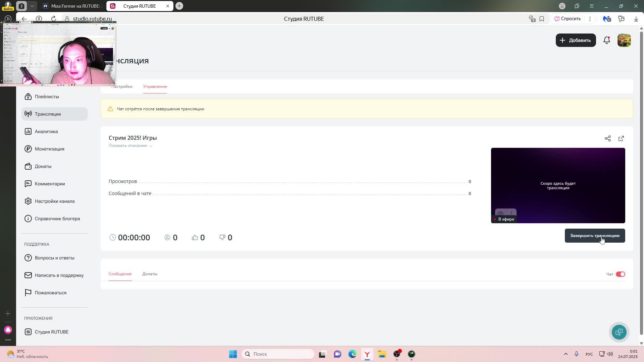The width and height of the screenshot is (644, 362).
Task: Open the support chat floating button
Action: (619, 332)
